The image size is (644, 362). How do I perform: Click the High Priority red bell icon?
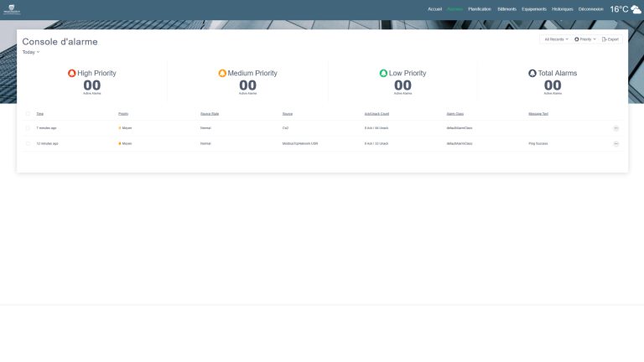(x=72, y=73)
